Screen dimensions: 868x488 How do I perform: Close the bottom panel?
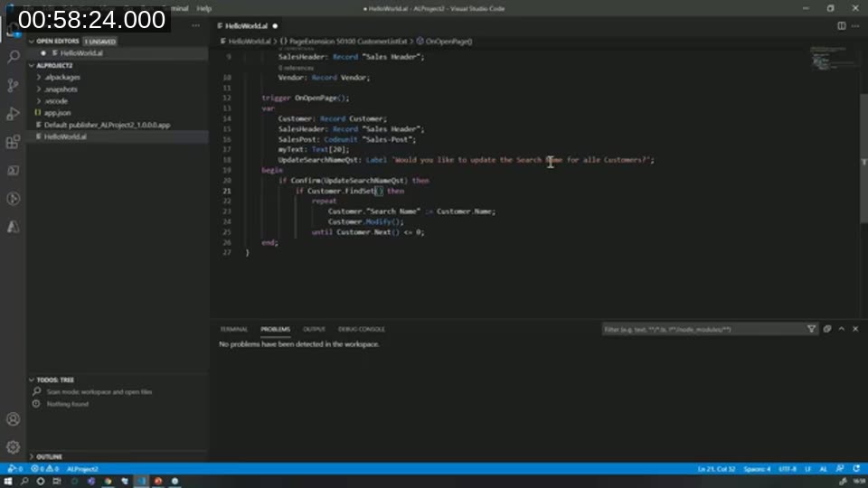tap(855, 329)
